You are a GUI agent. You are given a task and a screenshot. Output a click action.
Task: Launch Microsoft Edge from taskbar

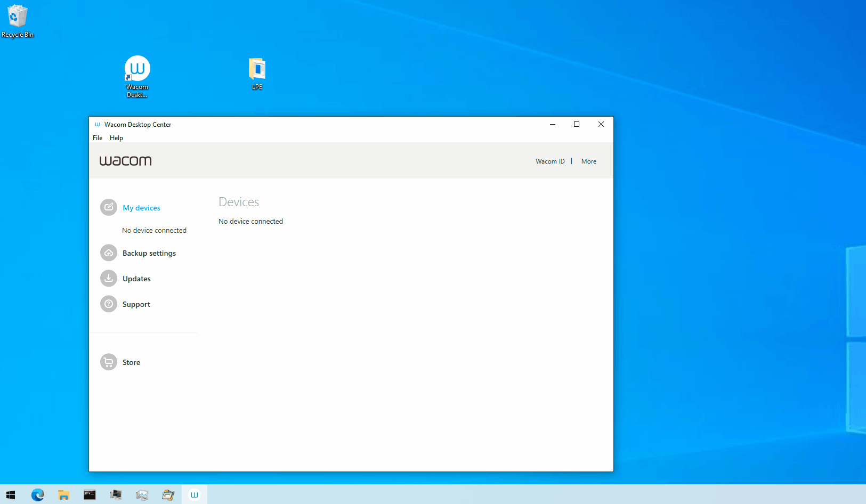(38, 495)
